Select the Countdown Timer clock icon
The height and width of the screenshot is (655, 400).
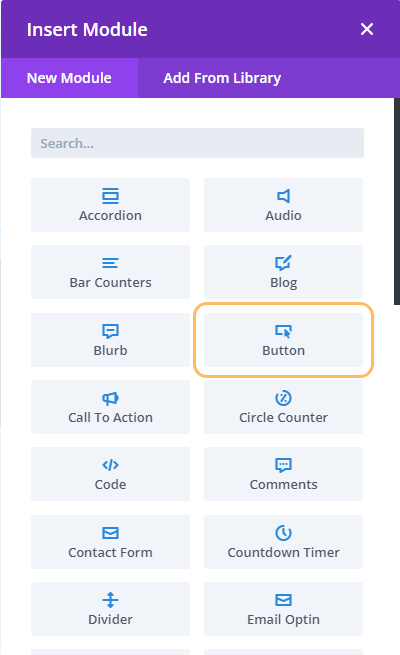[284, 533]
